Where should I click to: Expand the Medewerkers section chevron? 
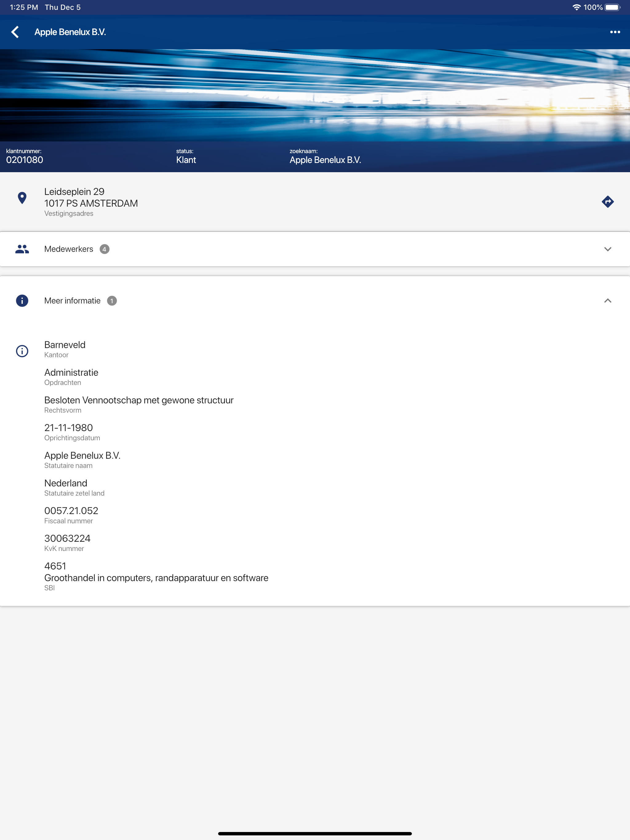[x=608, y=249]
